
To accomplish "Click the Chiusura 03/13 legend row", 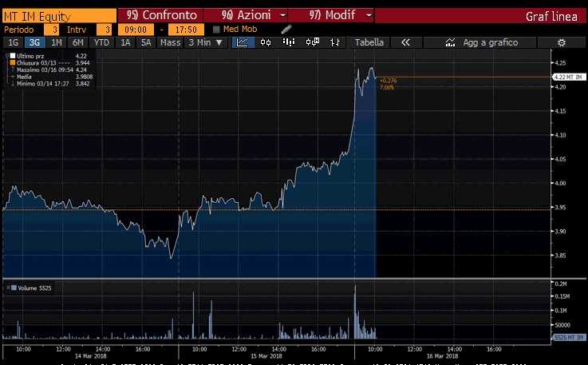I will 51,63.
